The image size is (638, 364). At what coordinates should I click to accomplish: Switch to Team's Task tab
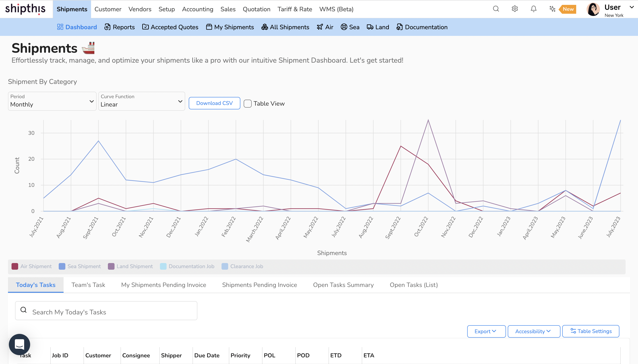coord(88,285)
